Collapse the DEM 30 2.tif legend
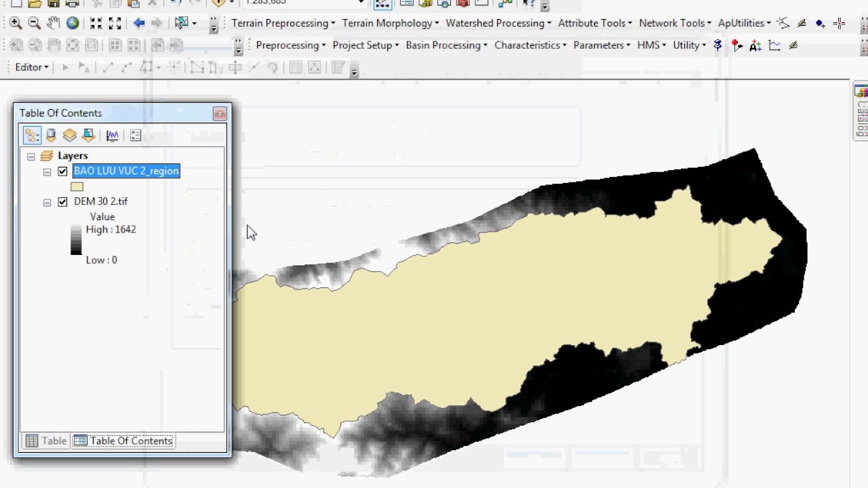Image resolution: width=868 pixels, height=488 pixels. [47, 203]
